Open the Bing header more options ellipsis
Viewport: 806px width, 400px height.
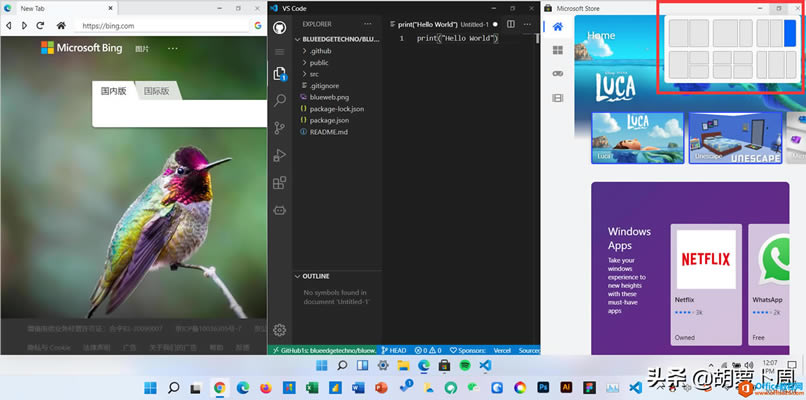[x=173, y=48]
